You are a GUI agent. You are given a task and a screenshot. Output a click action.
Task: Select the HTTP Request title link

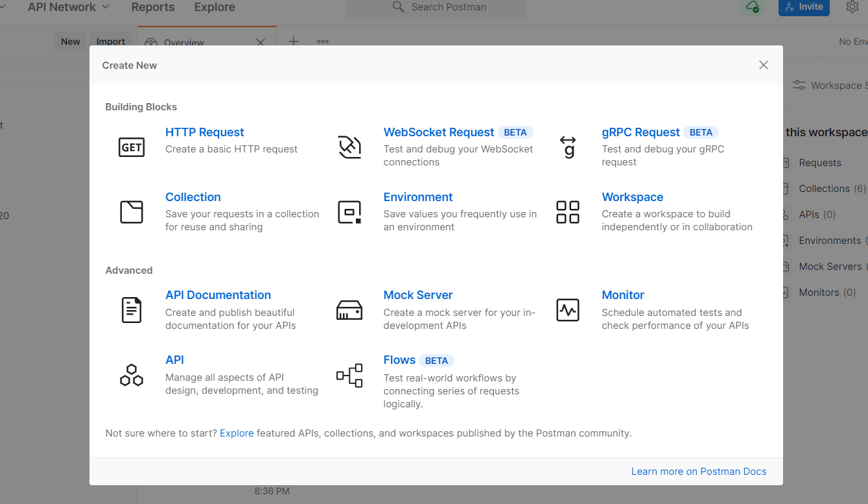pyautogui.click(x=205, y=132)
